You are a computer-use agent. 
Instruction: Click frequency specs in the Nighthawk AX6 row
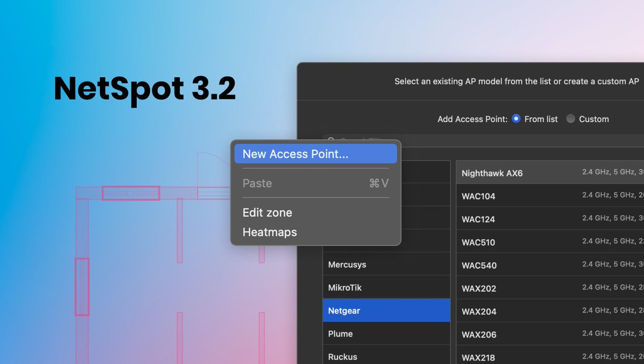[x=613, y=172]
